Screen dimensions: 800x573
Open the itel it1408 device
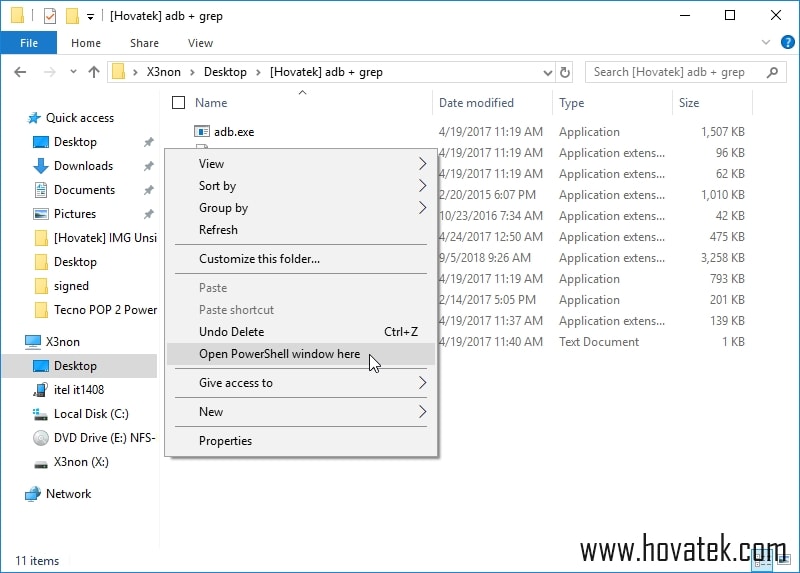(x=79, y=390)
